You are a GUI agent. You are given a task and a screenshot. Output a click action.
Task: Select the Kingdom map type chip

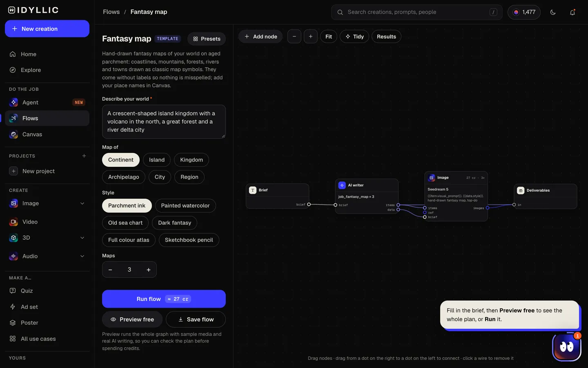(x=192, y=160)
